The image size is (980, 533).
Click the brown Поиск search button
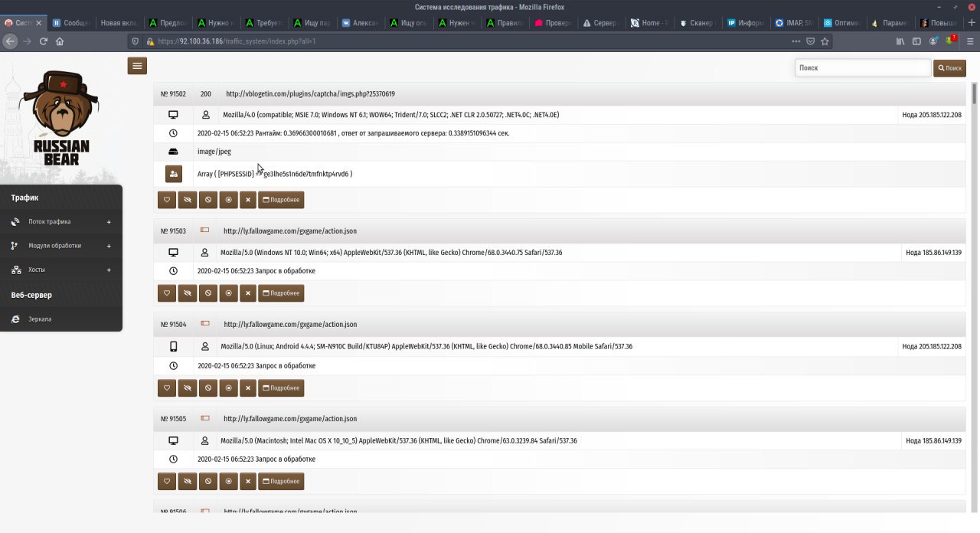(x=949, y=68)
